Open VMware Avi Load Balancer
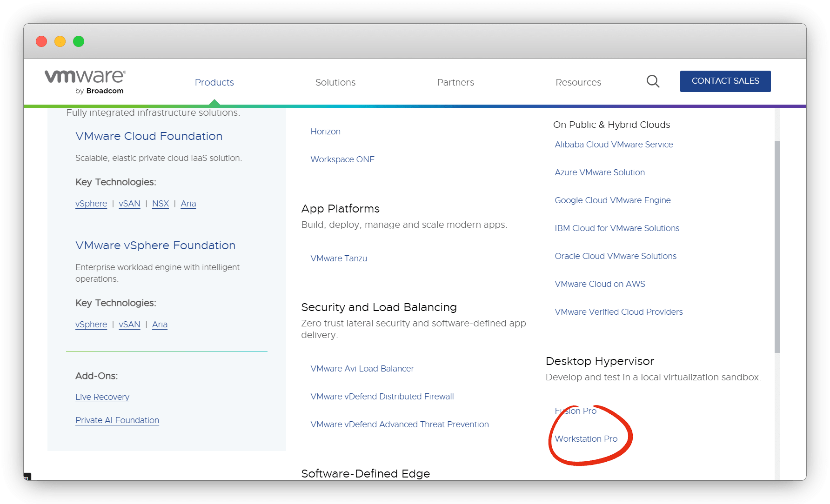 pos(362,369)
